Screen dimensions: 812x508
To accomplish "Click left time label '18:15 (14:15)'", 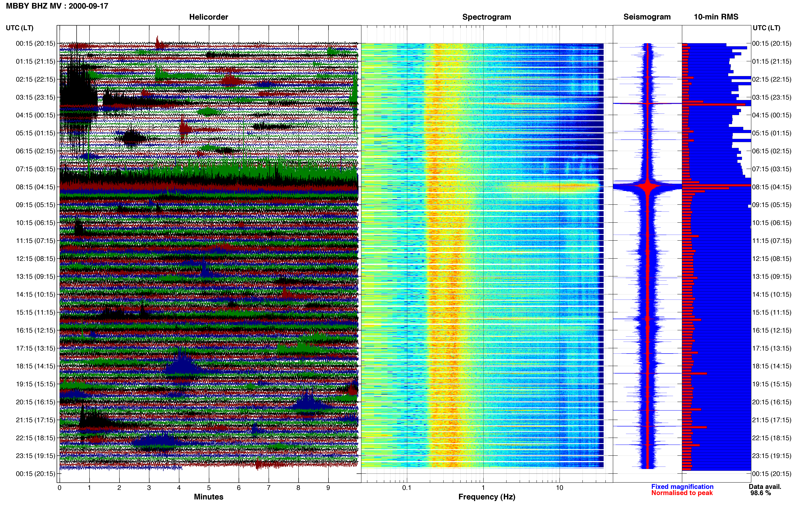I will point(36,366).
